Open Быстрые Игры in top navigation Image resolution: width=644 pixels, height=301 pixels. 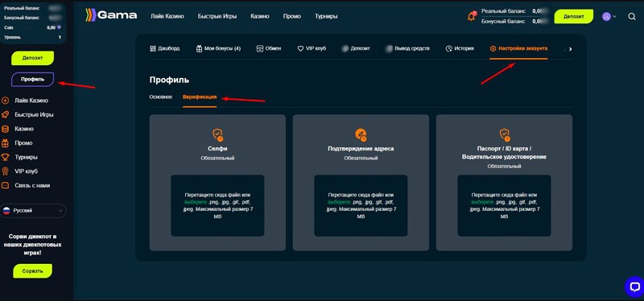[x=217, y=16]
